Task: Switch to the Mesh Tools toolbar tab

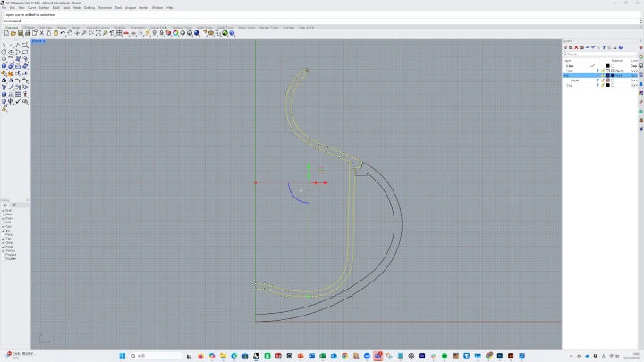Action: tap(247, 28)
